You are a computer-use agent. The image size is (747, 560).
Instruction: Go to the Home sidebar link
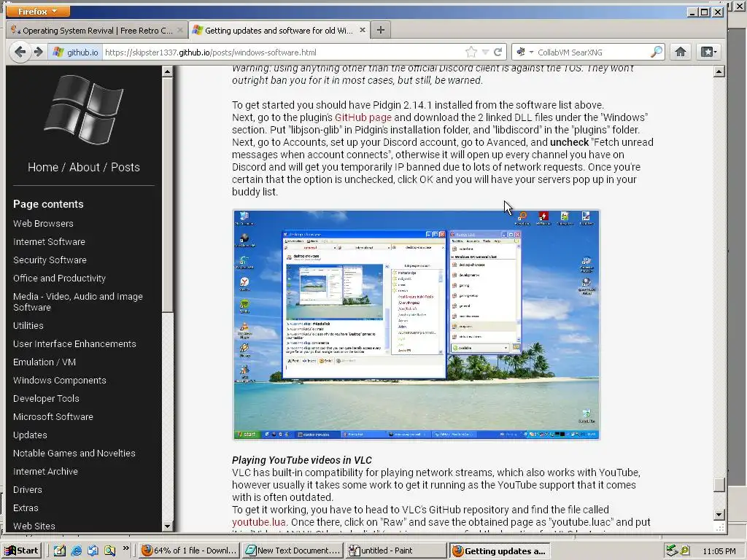[43, 167]
